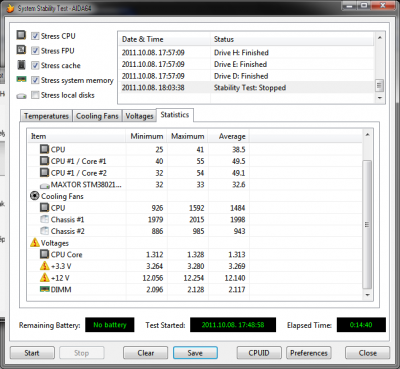The width and height of the screenshot is (400, 369).
Task: Click the MAXTOR hard drive icon
Action: point(45,185)
